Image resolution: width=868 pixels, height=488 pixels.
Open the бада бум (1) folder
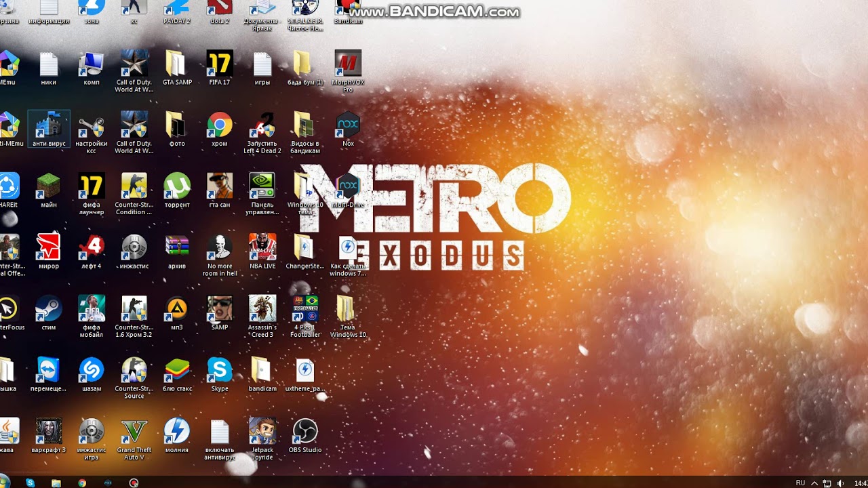tap(305, 69)
